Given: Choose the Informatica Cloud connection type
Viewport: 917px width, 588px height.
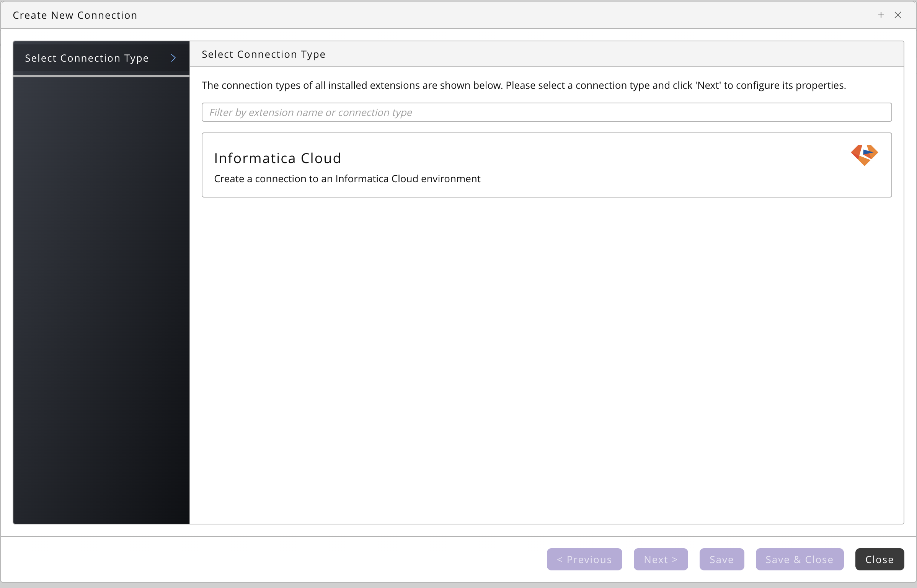Looking at the screenshot, I should [x=547, y=165].
